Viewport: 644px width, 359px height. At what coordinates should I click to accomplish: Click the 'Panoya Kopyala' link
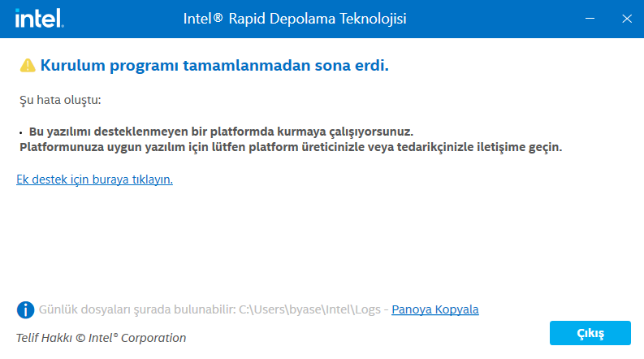(x=435, y=309)
